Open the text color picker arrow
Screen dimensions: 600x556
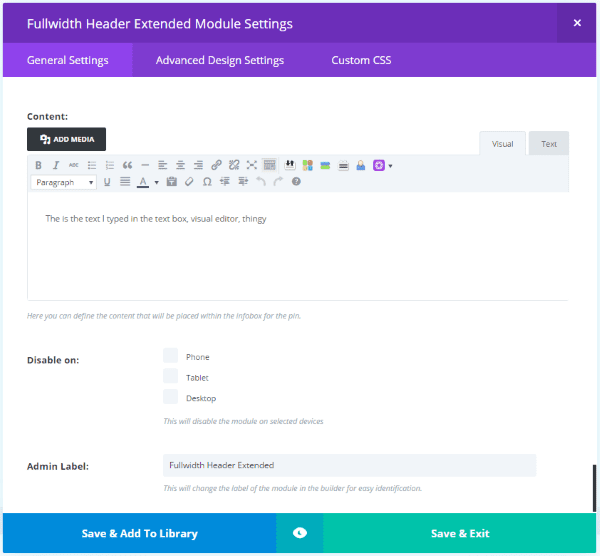[x=157, y=183]
